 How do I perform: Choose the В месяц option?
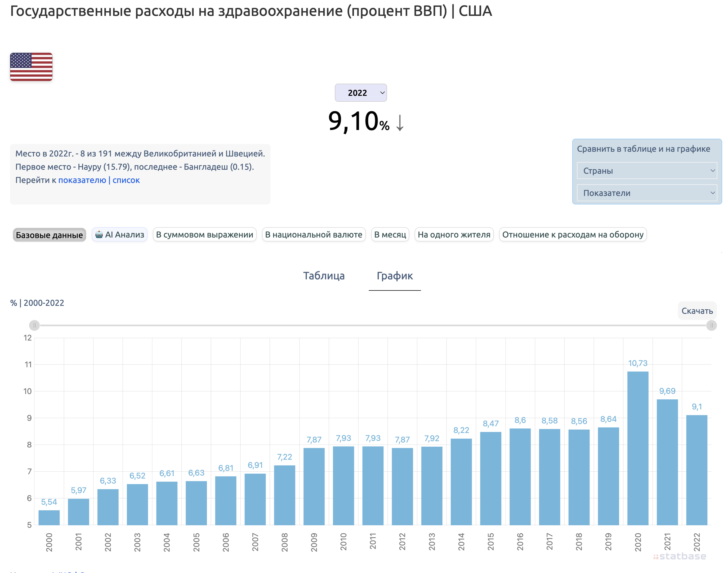coord(390,234)
